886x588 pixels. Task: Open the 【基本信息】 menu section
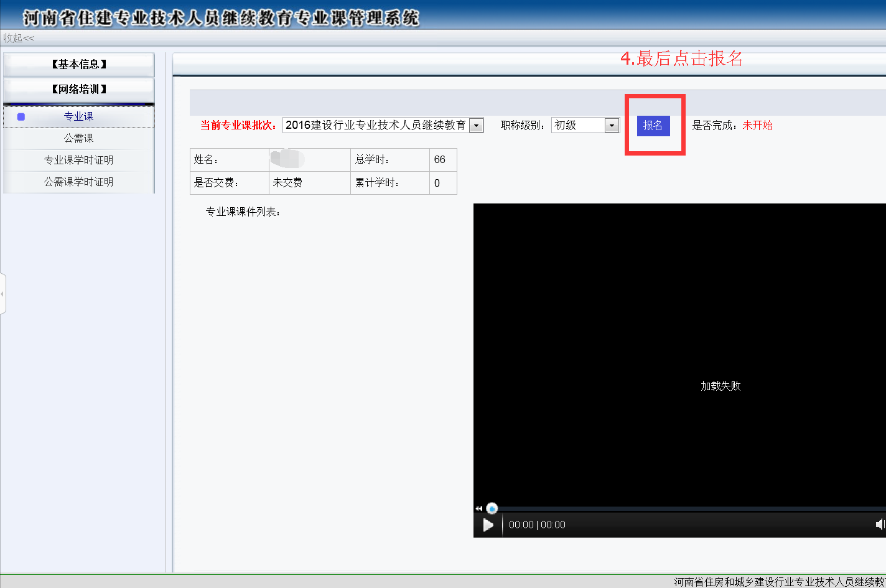pos(79,64)
